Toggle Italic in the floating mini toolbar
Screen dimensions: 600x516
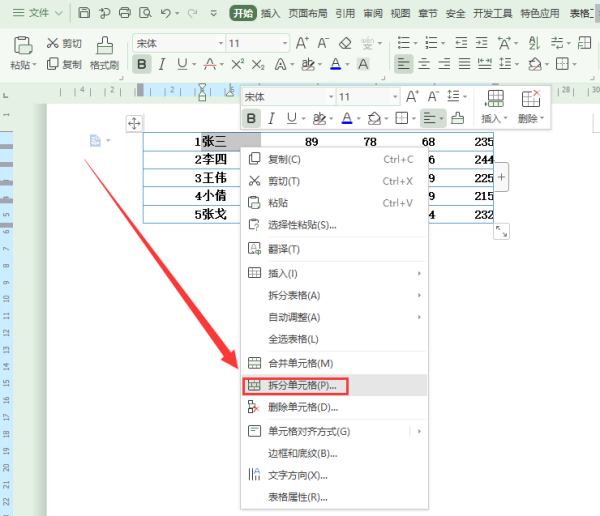(x=271, y=119)
